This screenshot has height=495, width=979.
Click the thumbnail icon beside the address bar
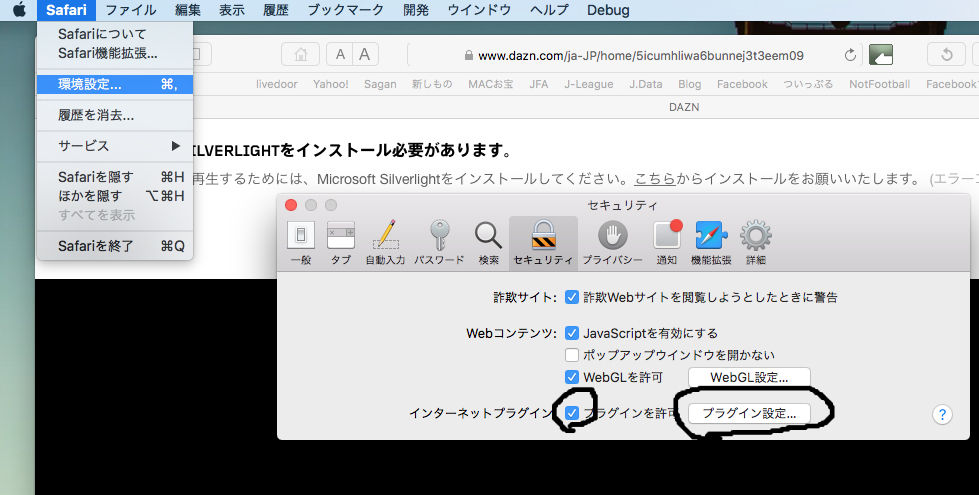pyautogui.click(x=881, y=54)
